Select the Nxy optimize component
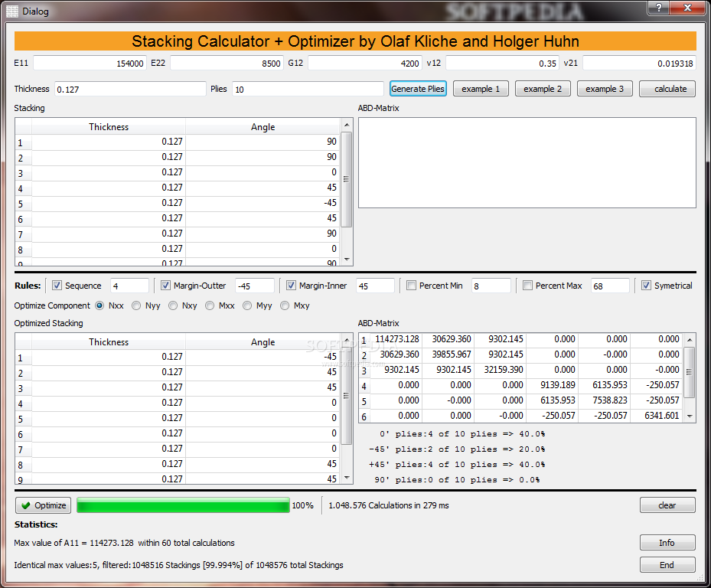 coord(173,305)
